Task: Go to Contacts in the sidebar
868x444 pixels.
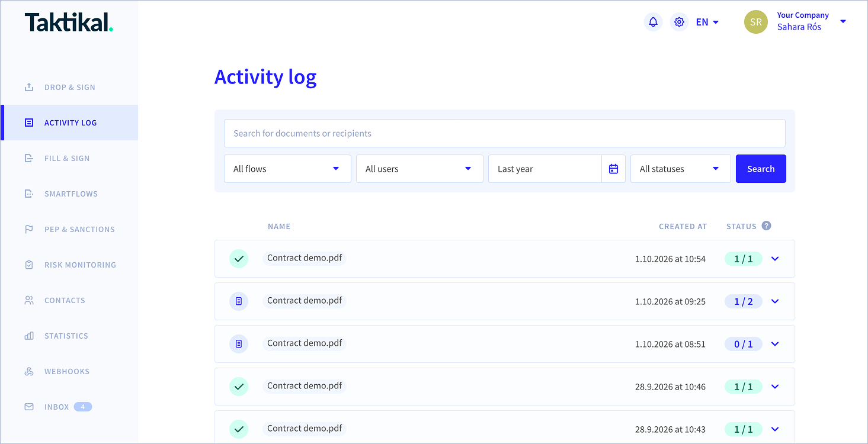Action: pos(69,300)
